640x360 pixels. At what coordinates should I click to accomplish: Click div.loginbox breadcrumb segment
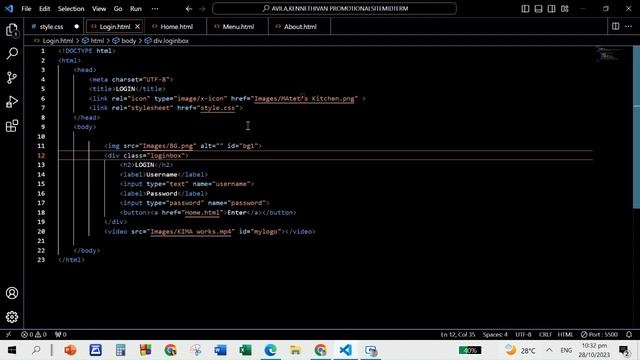[171, 41]
